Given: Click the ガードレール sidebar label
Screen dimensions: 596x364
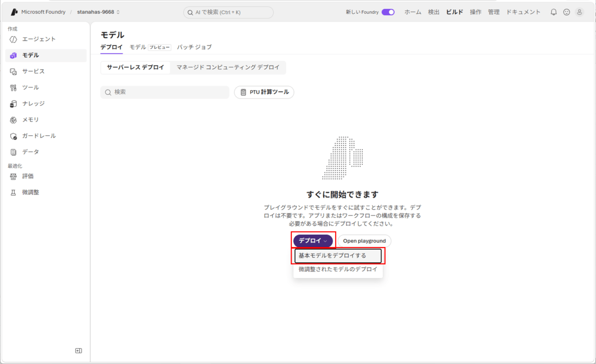Looking at the screenshot, I should click(x=39, y=136).
